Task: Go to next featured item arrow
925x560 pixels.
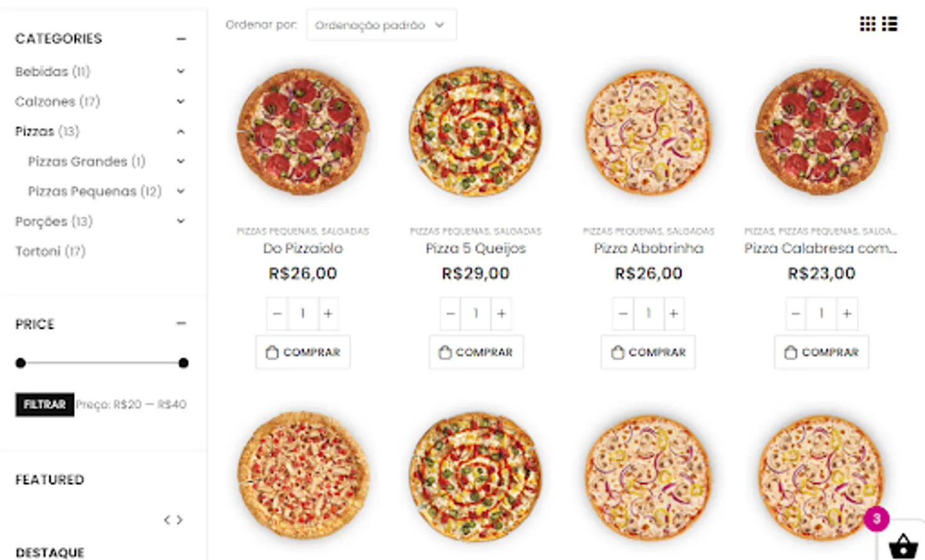Action: 180,520
